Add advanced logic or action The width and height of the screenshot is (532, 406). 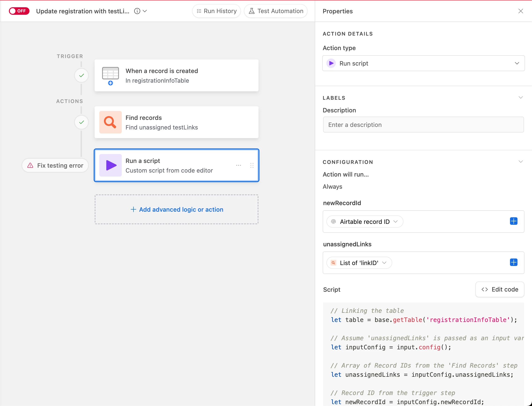click(177, 210)
